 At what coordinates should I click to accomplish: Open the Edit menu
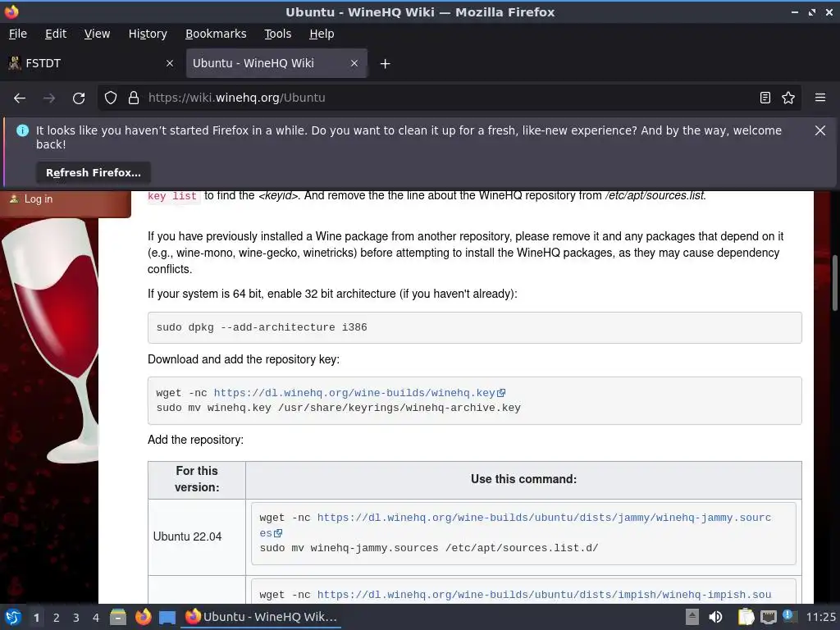coord(56,34)
